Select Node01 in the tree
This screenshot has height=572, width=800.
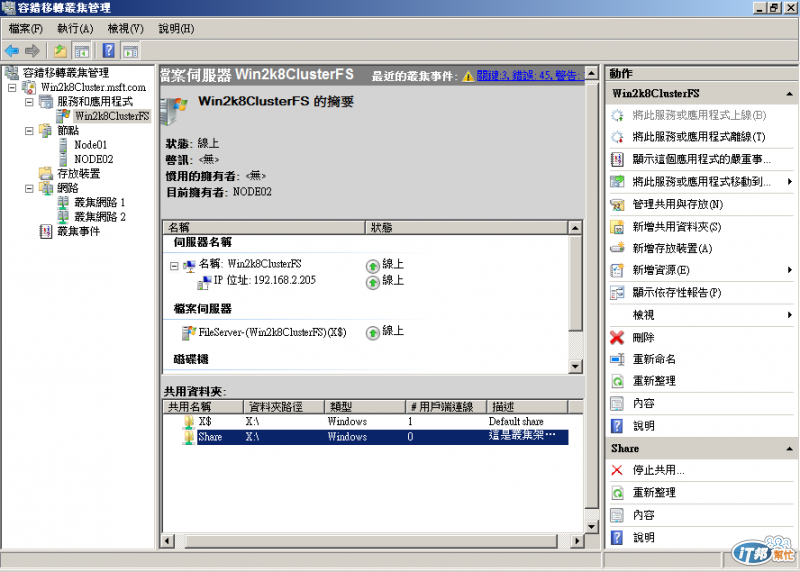click(90, 145)
